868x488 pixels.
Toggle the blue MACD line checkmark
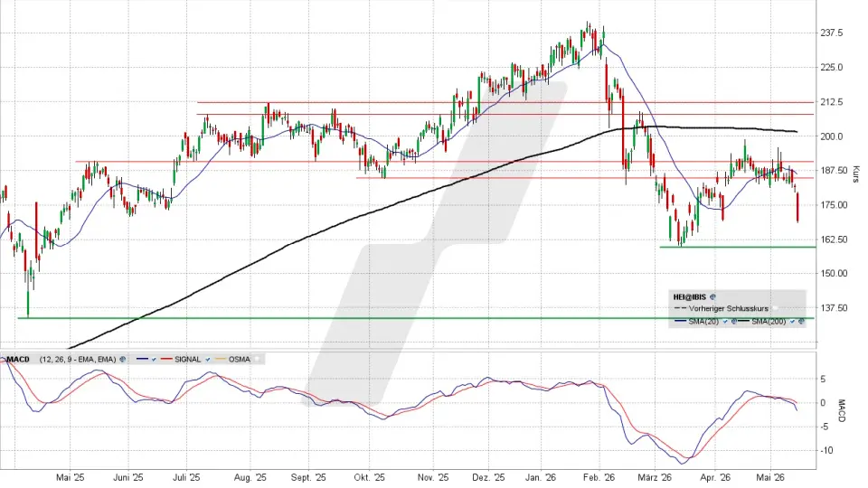[x=154, y=359]
